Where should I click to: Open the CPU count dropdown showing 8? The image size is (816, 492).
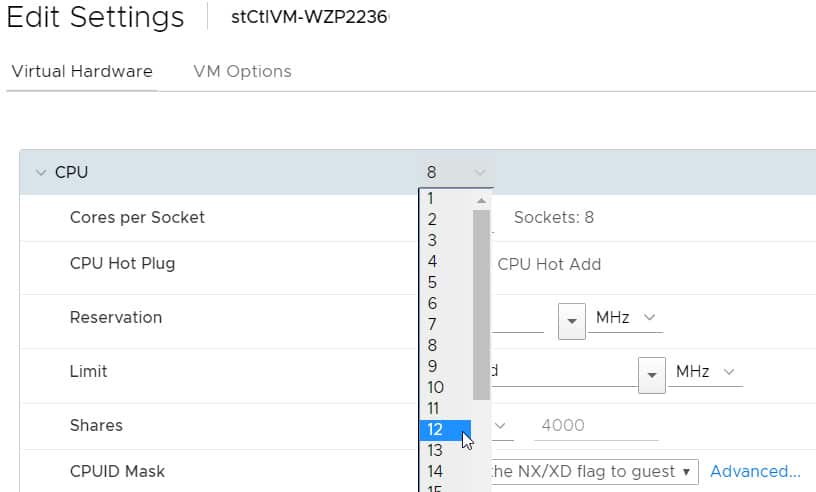click(456, 172)
